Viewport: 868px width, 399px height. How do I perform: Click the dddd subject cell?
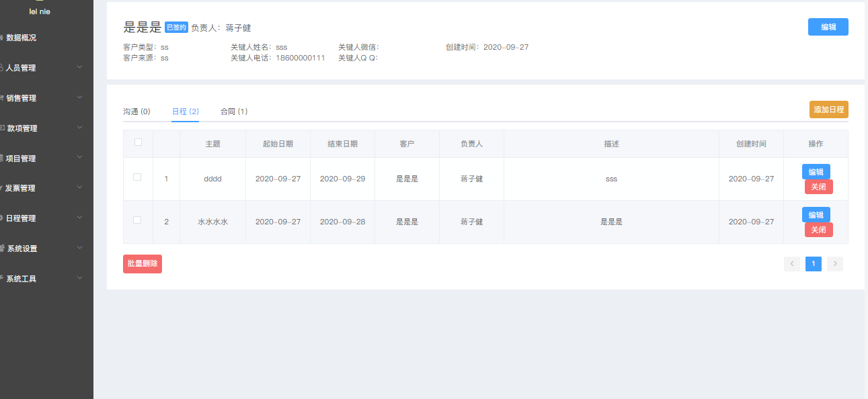tap(212, 179)
